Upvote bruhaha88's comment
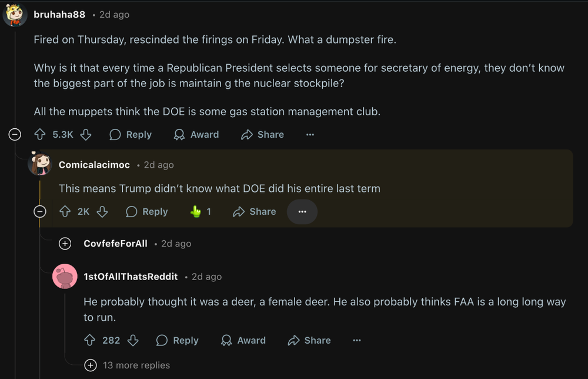 (40, 135)
